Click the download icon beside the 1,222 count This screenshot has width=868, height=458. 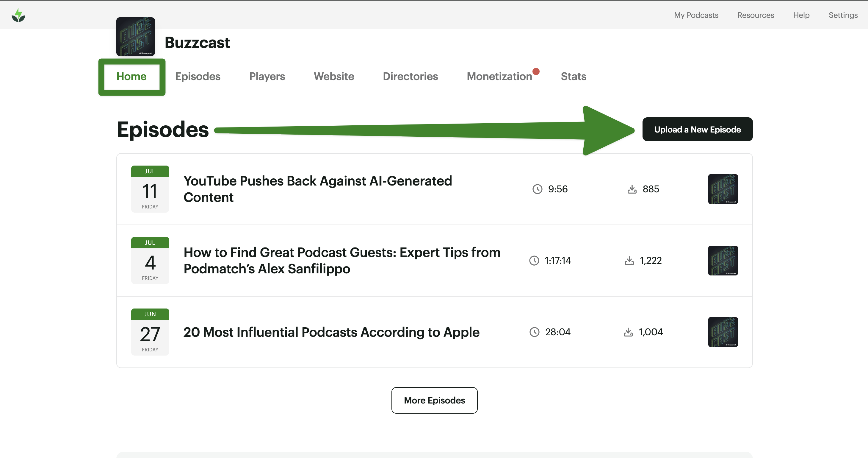[x=629, y=261]
